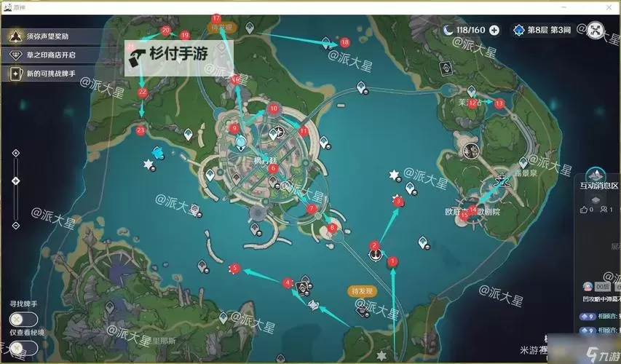This screenshot has height=364, width=621.
Task: Click the 枫丹廷 city label
Action: coord(266,160)
